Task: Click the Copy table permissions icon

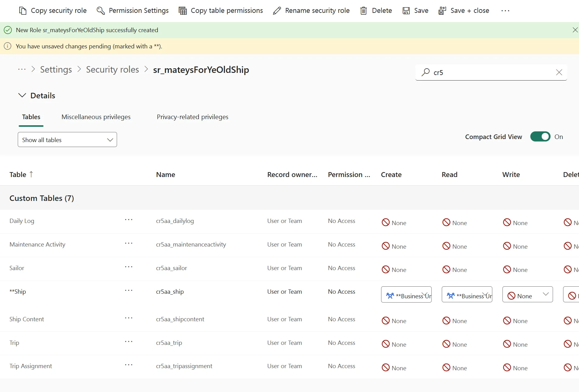Action: (x=183, y=11)
